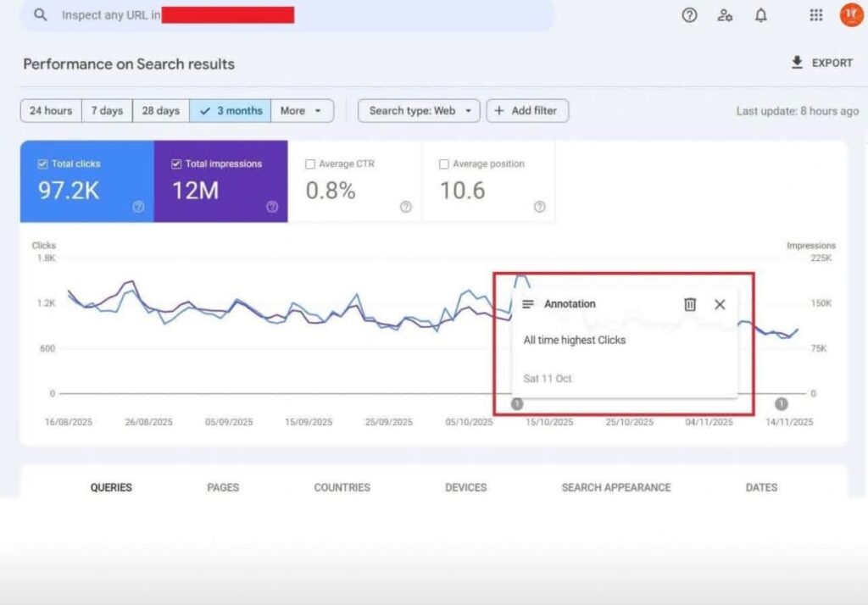
Task: Open the account profile avatar
Action: tap(851, 15)
